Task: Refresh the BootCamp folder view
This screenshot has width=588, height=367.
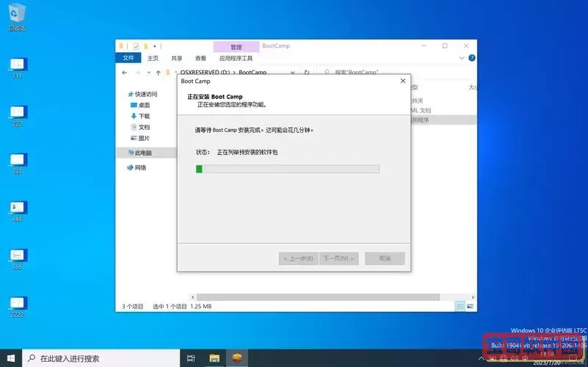Action: click(x=307, y=73)
